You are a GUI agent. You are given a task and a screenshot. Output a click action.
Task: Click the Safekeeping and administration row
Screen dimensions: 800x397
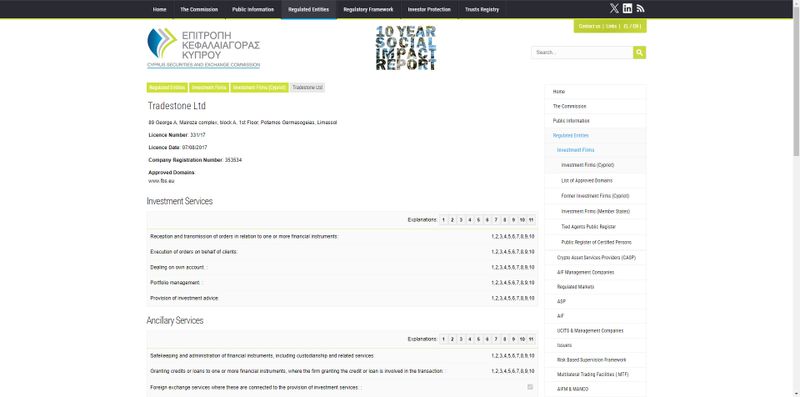pyautogui.click(x=342, y=356)
